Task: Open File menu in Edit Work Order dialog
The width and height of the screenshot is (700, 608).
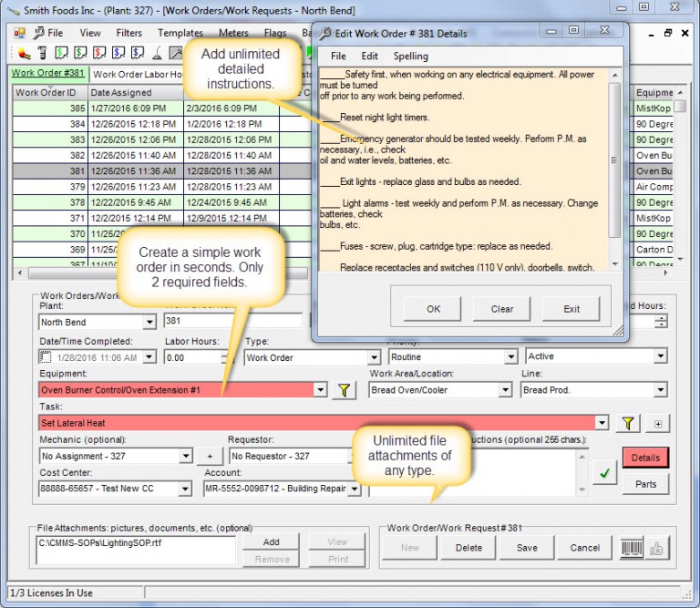Action: click(338, 57)
